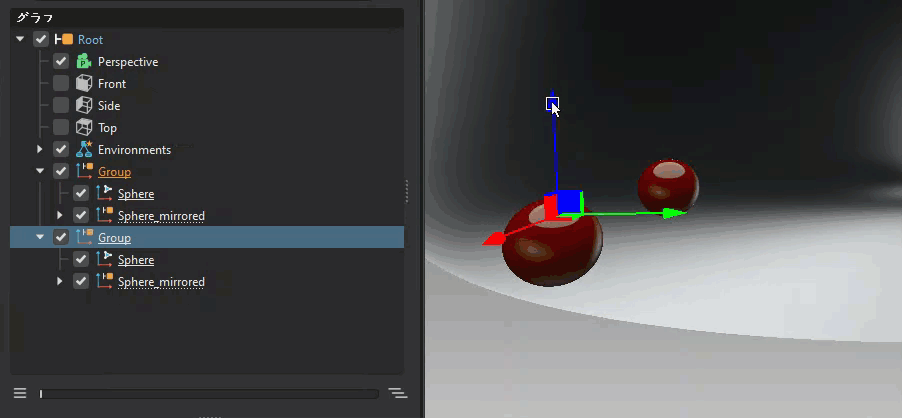Click the list-indent icon beside the slider
Screen dimensions: 902x418
tap(398, 393)
